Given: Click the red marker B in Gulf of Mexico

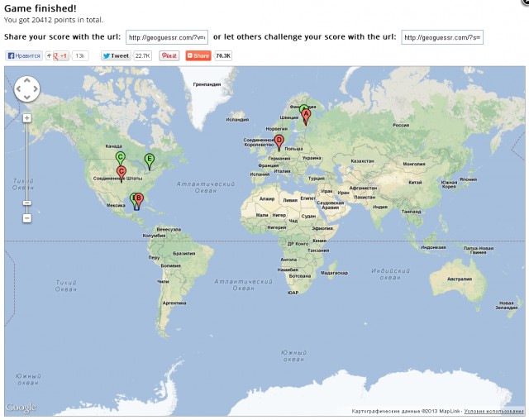Looking at the screenshot, I should click(139, 200).
